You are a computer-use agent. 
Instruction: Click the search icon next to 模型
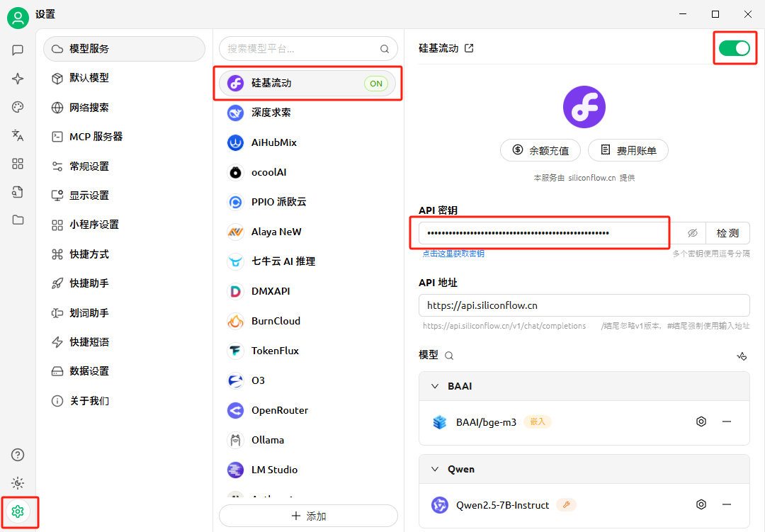coord(449,356)
